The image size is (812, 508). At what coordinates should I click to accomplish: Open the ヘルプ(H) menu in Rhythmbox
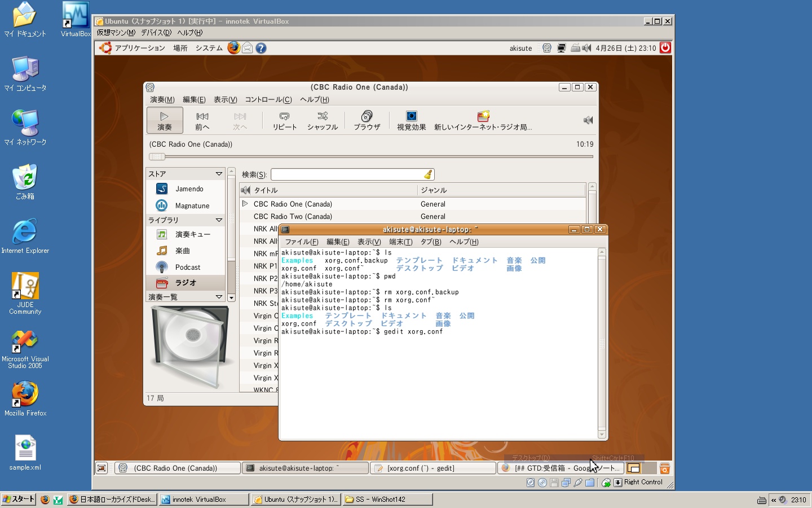pyautogui.click(x=315, y=100)
